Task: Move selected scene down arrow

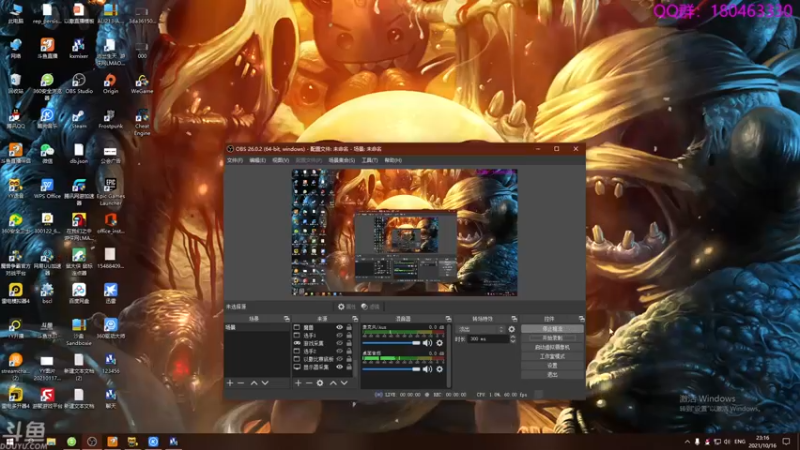Action: 265,383
